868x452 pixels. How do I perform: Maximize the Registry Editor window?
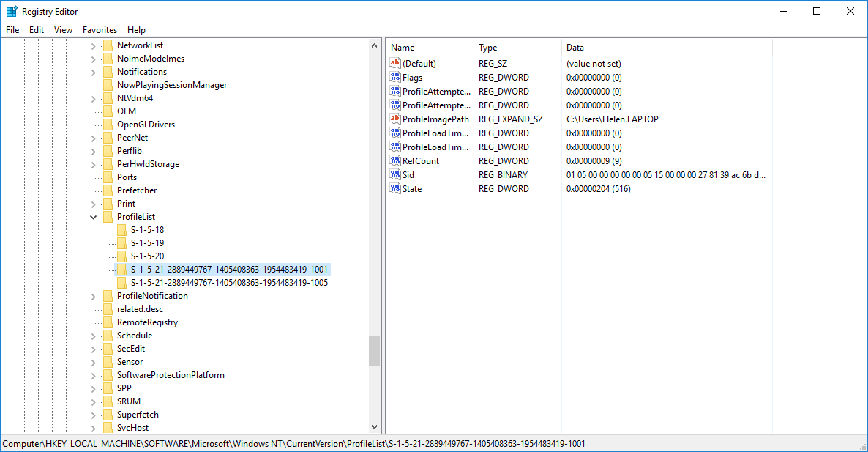(817, 11)
